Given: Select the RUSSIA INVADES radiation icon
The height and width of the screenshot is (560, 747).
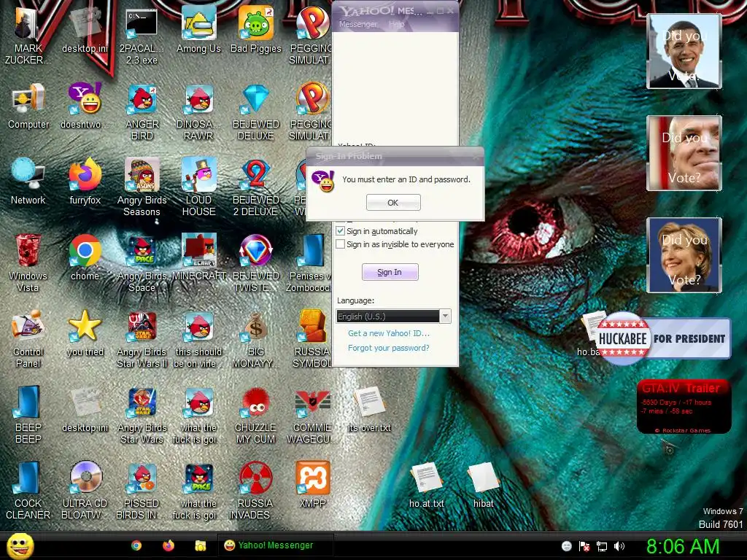Looking at the screenshot, I should [x=256, y=491].
